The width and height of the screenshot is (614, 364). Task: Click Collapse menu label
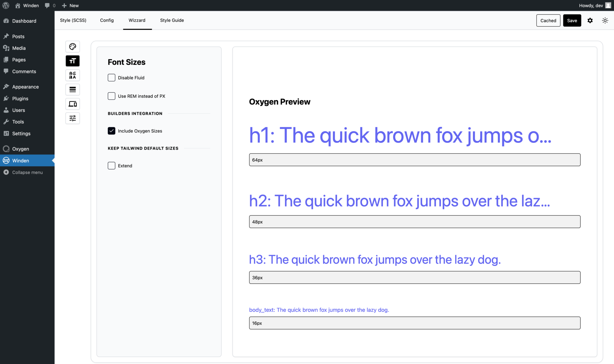pos(28,172)
